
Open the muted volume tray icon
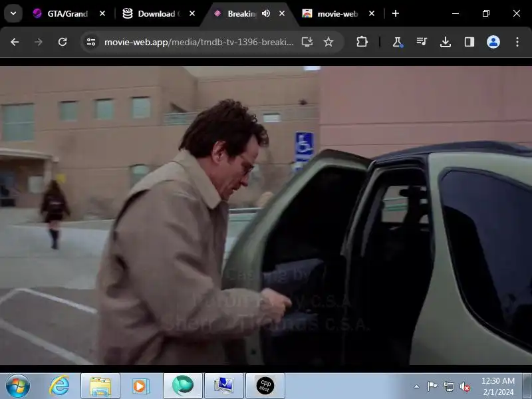[x=464, y=386]
